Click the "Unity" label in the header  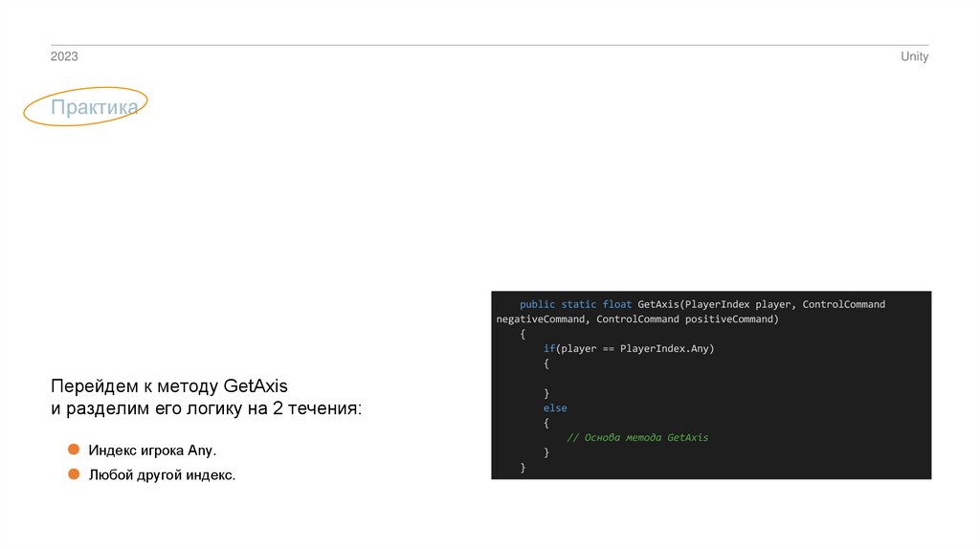tap(914, 57)
